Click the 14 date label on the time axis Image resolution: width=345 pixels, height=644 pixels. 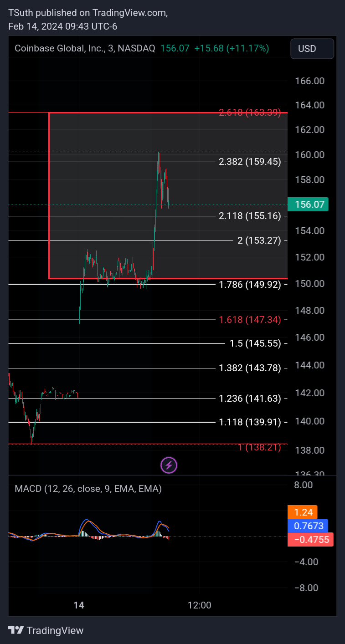79,605
